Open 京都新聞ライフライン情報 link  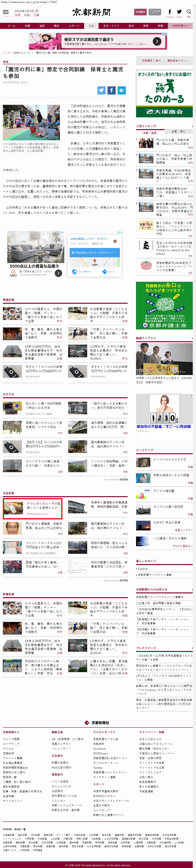155,575
